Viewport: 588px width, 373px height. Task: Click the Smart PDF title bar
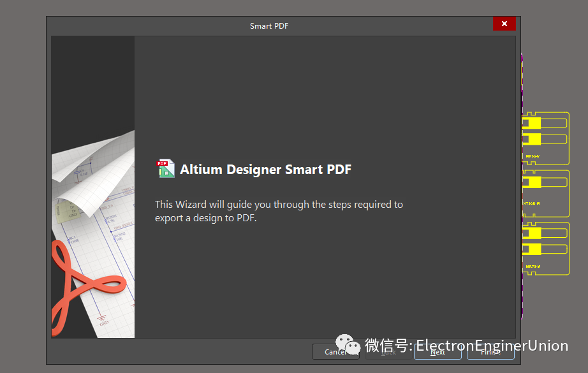(x=269, y=26)
